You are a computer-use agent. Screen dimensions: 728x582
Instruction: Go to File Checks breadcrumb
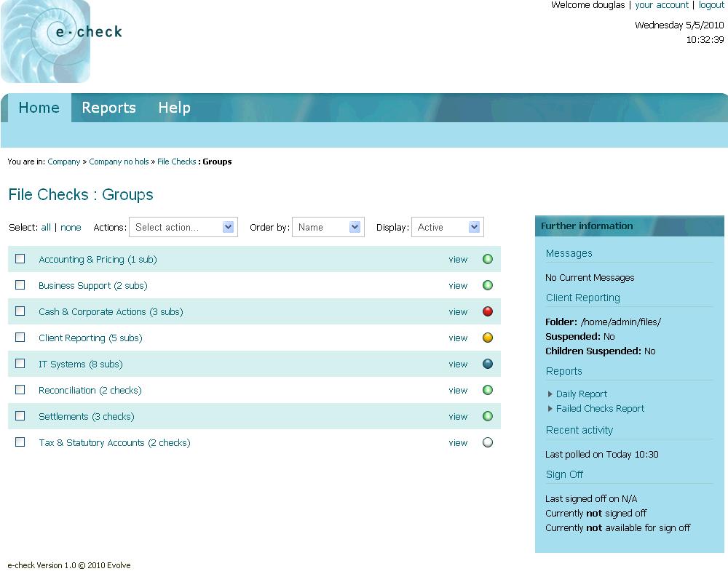pyautogui.click(x=176, y=162)
